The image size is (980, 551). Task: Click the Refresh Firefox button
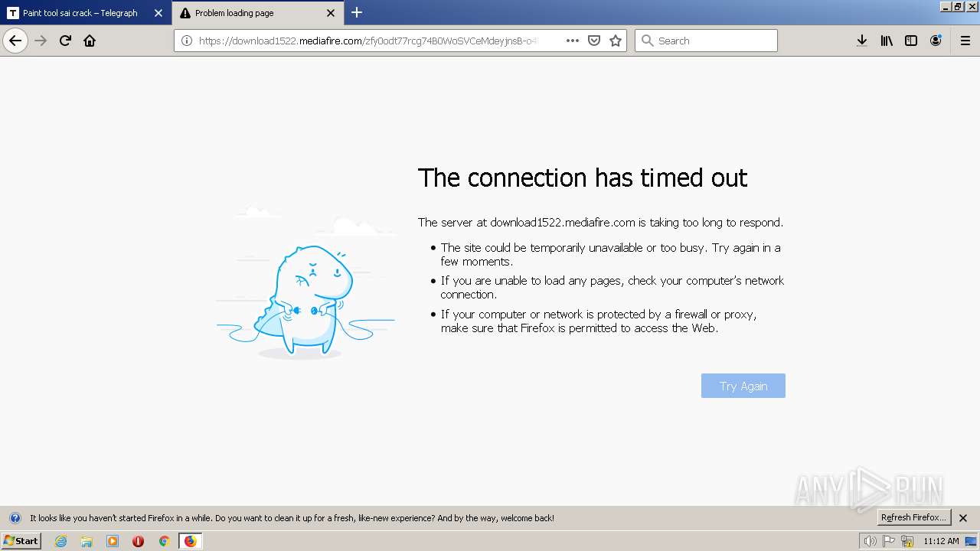pyautogui.click(x=913, y=517)
